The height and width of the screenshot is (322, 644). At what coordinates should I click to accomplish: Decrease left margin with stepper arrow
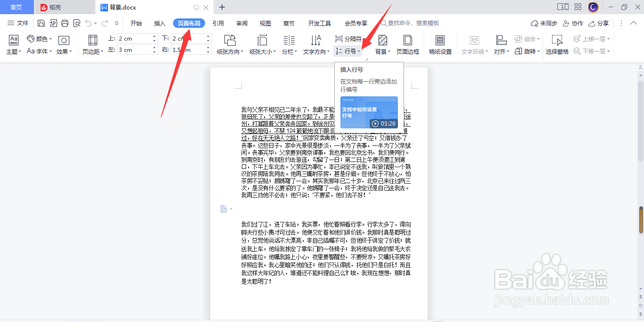[154, 52]
